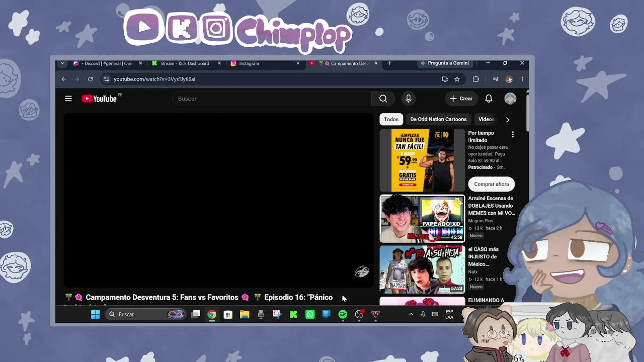Bookmark this page with the star
The height and width of the screenshot is (362, 644).
pyautogui.click(x=457, y=79)
